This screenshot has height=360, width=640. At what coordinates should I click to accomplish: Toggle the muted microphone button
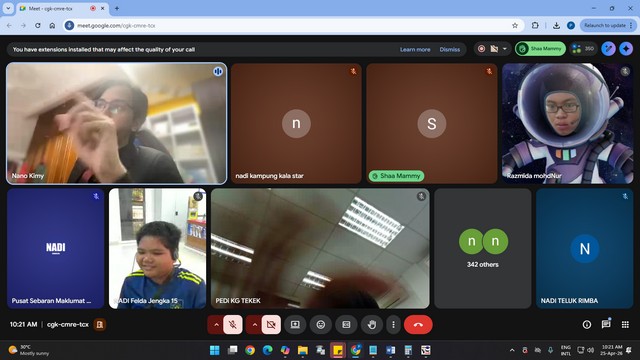coord(233,324)
